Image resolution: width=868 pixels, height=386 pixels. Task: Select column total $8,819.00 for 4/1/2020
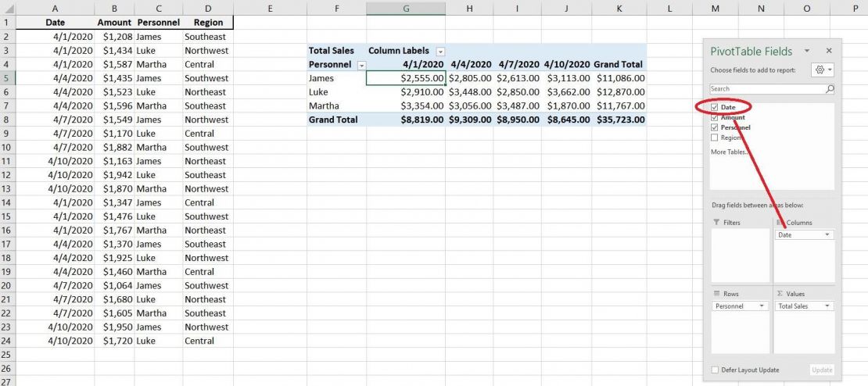tap(406, 120)
